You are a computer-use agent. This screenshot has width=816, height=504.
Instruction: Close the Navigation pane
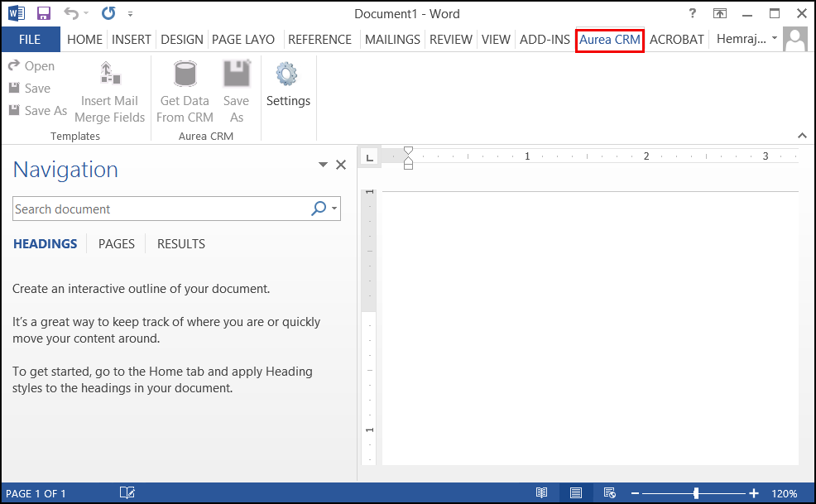click(341, 165)
